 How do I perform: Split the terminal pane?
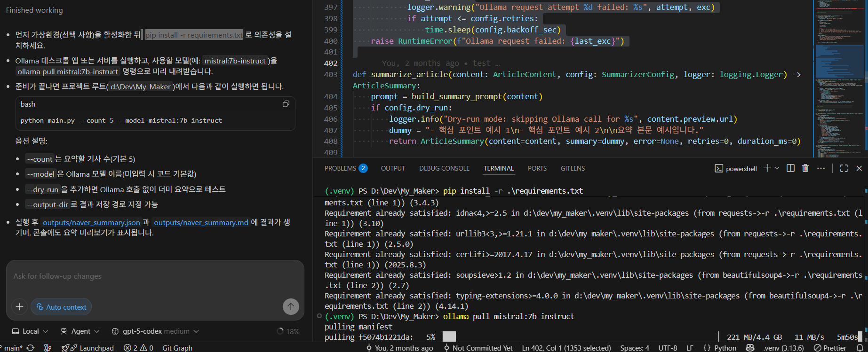(790, 168)
